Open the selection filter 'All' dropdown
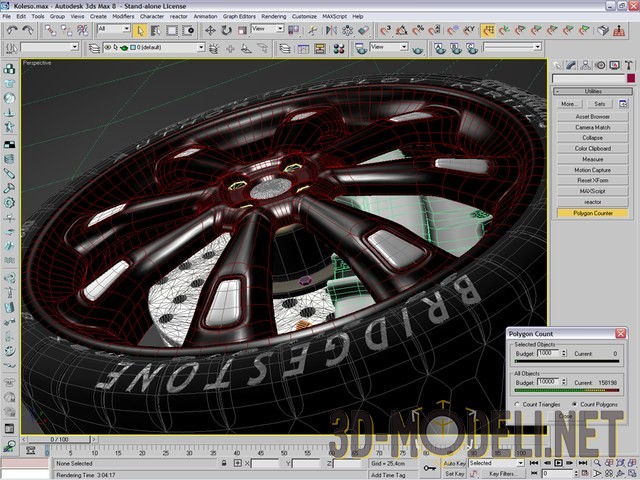 click(113, 30)
